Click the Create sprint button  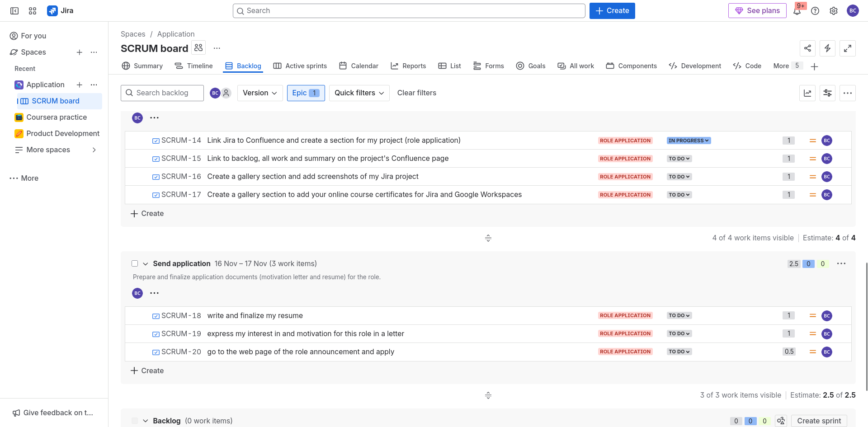pyautogui.click(x=819, y=421)
